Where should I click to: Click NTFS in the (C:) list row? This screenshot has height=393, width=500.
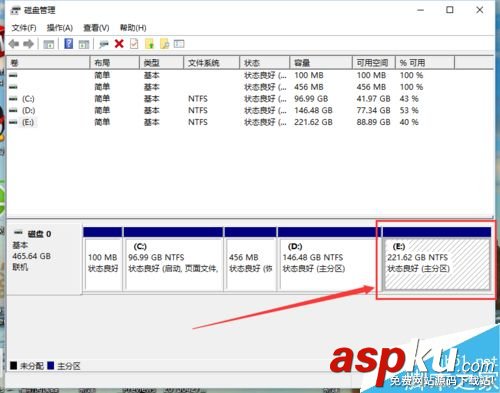(198, 99)
